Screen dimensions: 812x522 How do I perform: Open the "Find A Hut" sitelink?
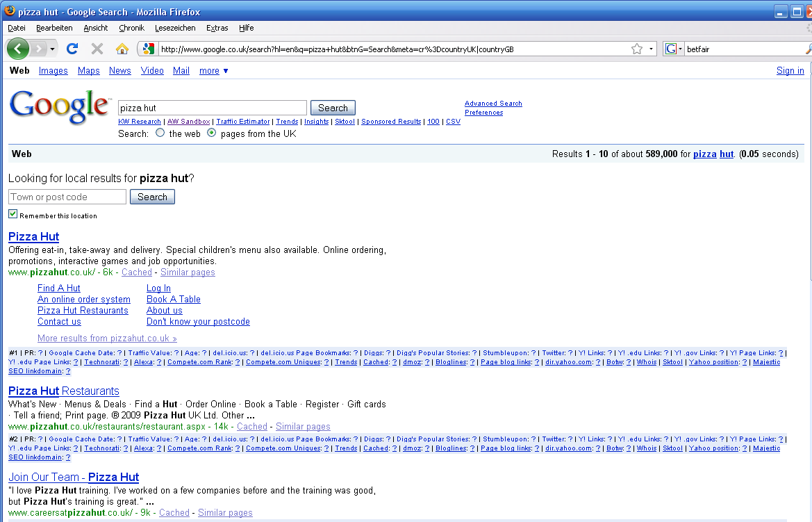coord(58,288)
